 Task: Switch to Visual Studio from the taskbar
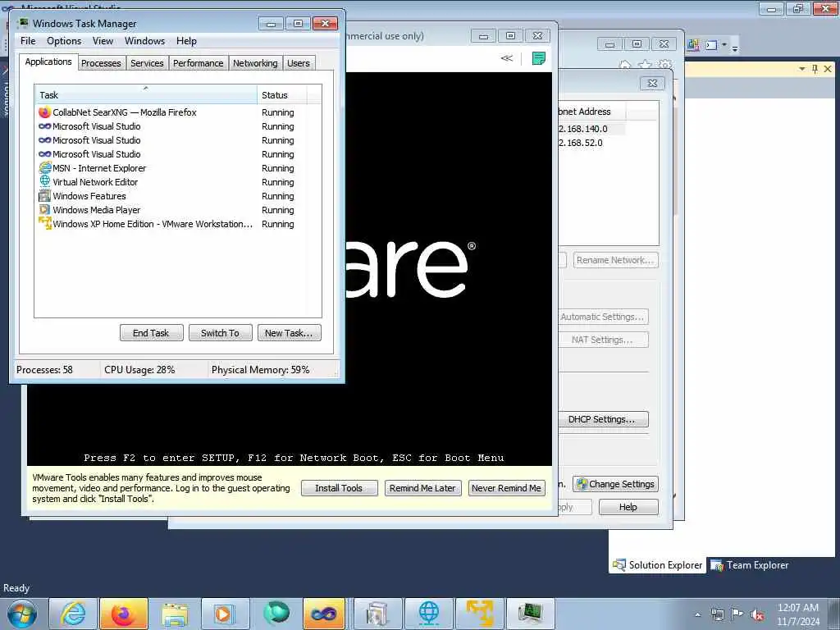[x=323, y=614]
